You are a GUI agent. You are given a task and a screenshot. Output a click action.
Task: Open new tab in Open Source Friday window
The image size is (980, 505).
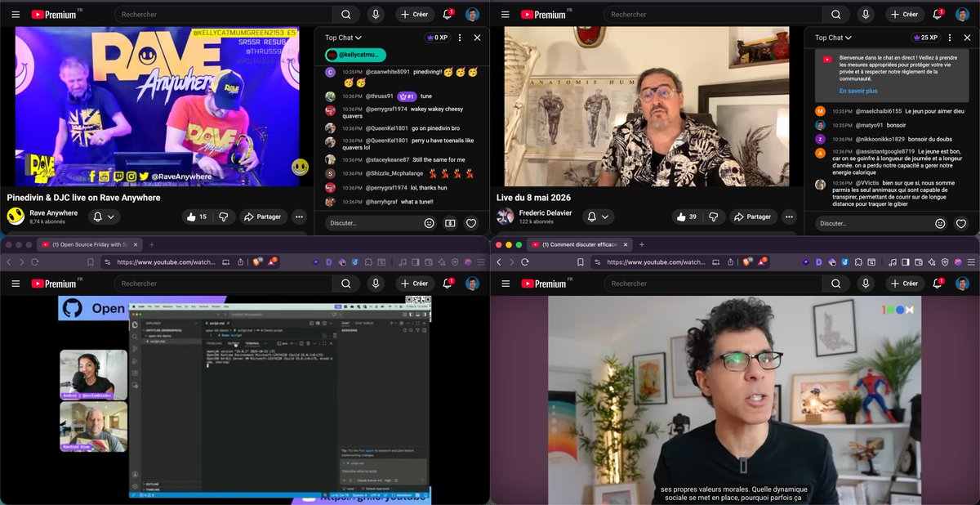click(151, 244)
